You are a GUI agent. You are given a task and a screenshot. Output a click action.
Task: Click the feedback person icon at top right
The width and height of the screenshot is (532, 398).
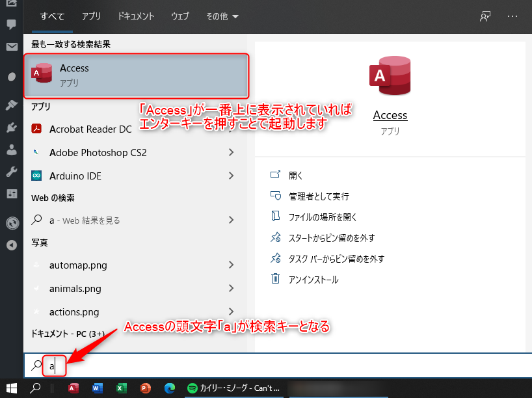pyautogui.click(x=485, y=16)
